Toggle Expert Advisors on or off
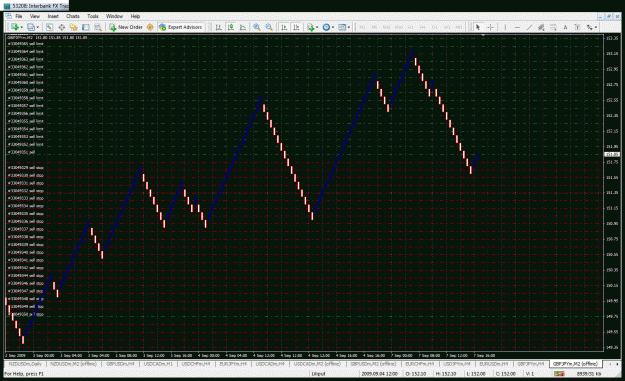Viewport: 625px width, 381px height. click(181, 27)
